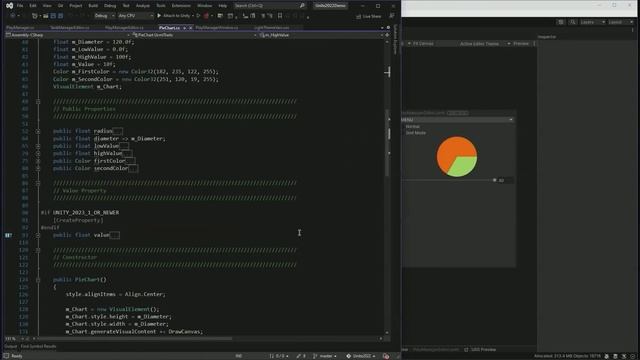The height and width of the screenshot is (360, 640).
Task: Collapse the PieChart() constructor block
Action: (38, 280)
